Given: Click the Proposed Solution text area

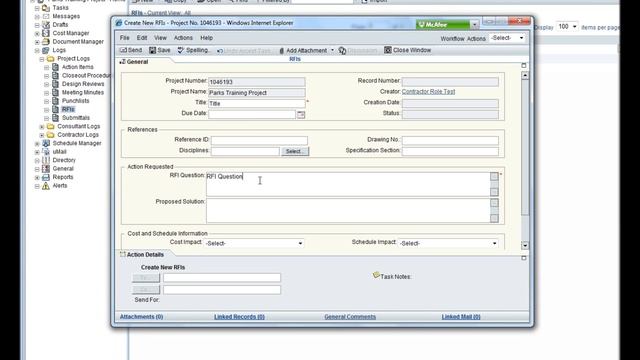Looking at the screenshot, I should point(348,211).
